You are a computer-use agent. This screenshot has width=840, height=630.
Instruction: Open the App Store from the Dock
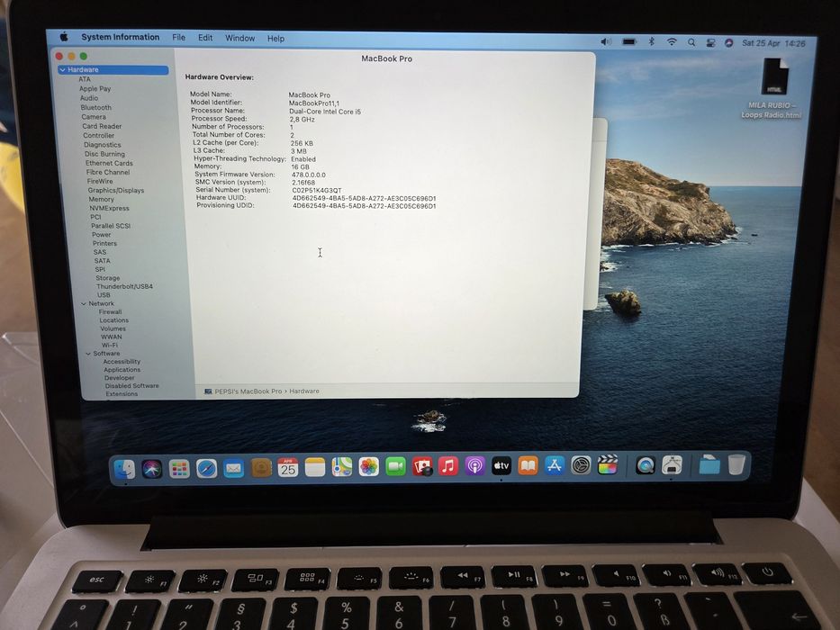point(555,465)
